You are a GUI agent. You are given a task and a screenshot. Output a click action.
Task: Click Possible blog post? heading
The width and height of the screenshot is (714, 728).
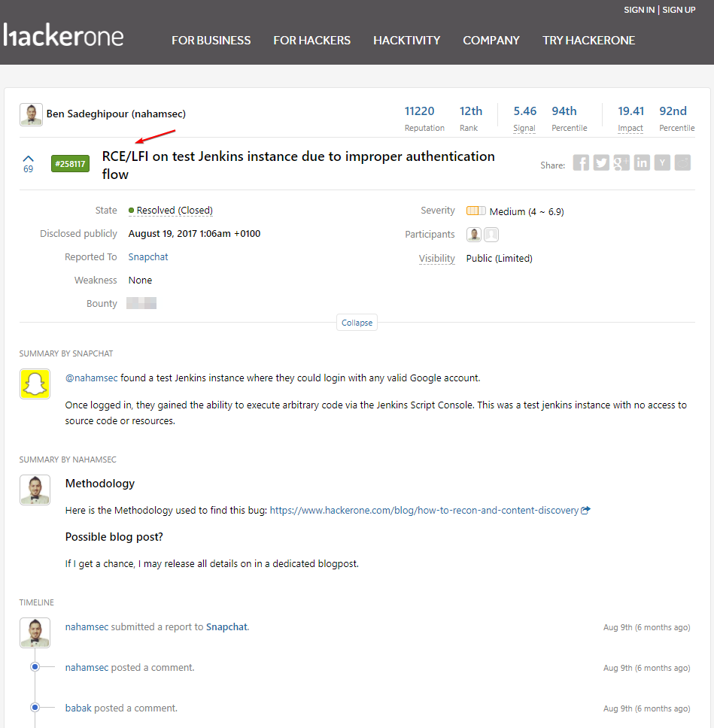(114, 537)
